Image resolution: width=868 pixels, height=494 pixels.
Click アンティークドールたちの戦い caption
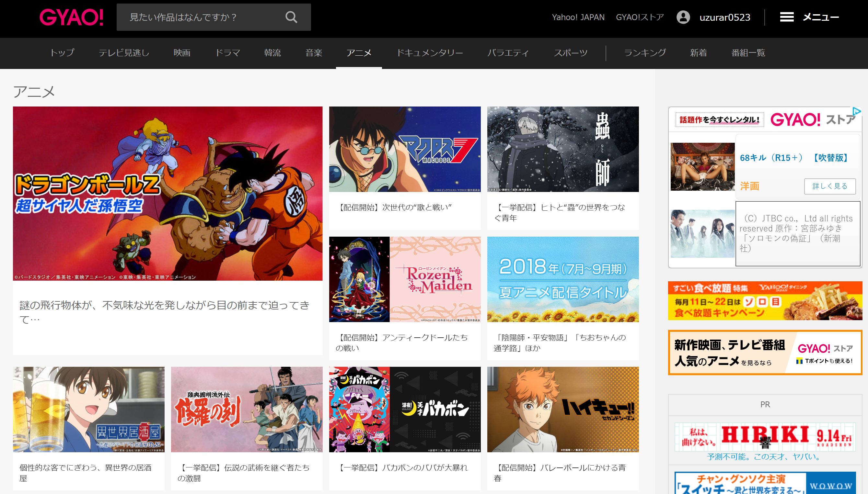click(402, 343)
